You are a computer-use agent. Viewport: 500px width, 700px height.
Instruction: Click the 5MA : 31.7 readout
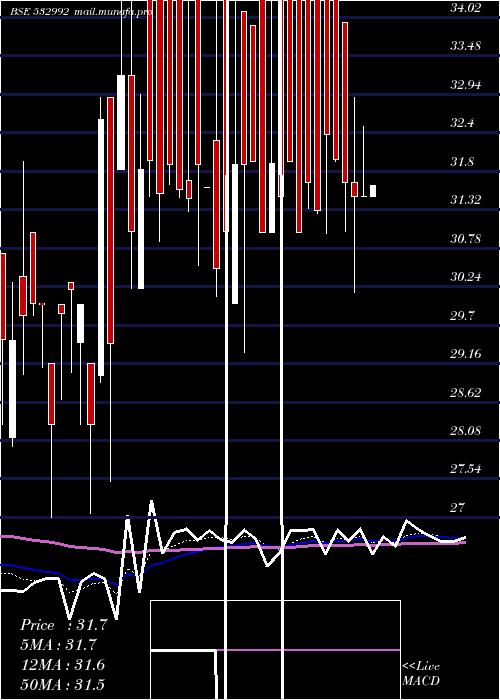click(x=59, y=645)
